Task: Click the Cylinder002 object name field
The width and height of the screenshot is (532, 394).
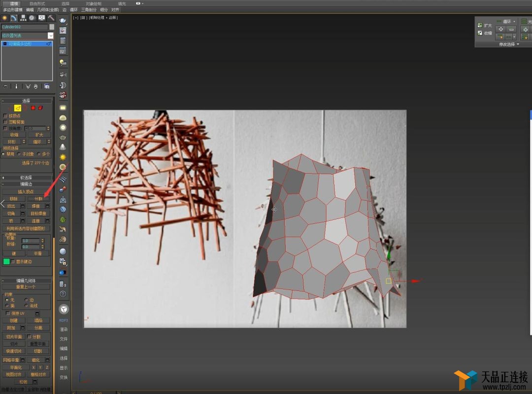Action: (x=25, y=27)
